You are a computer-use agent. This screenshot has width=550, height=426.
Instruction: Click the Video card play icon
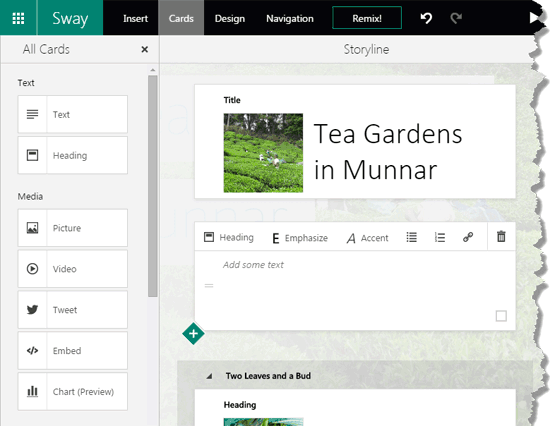tap(32, 269)
